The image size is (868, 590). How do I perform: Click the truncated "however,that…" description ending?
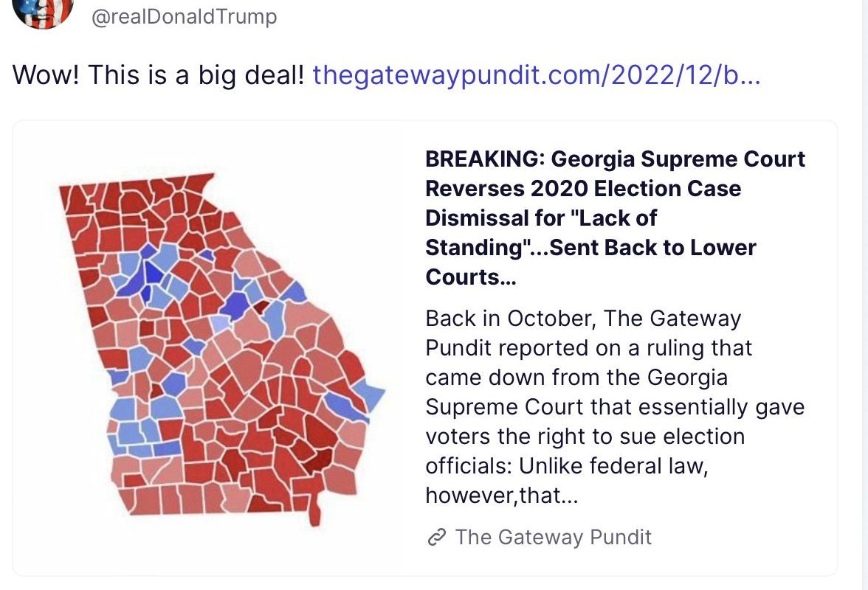[x=501, y=496]
